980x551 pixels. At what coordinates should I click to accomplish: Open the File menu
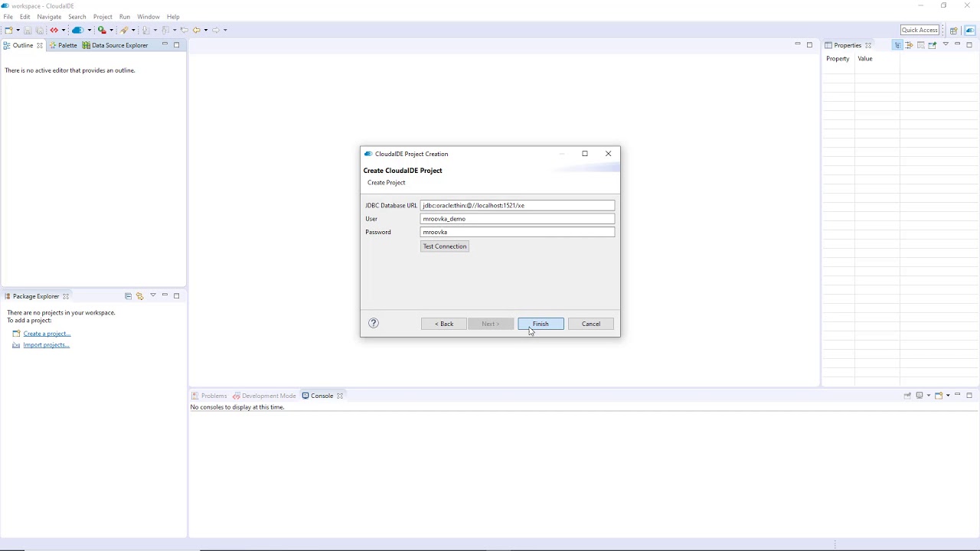pos(8,17)
